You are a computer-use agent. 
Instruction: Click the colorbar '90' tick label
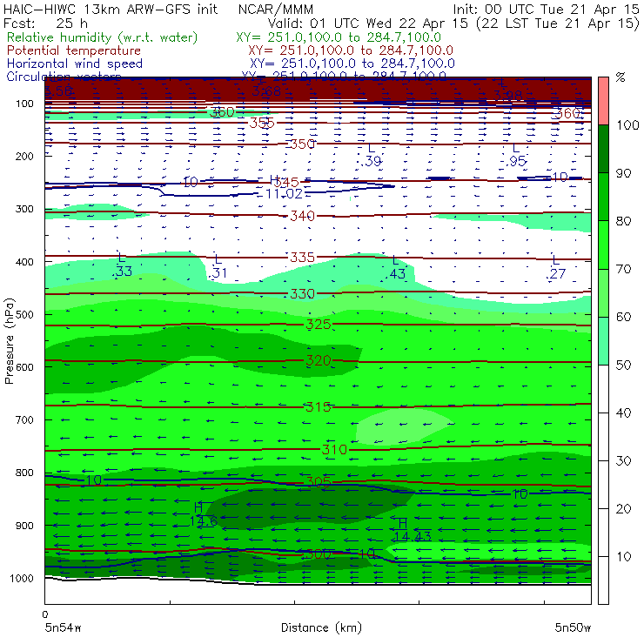tap(623, 173)
